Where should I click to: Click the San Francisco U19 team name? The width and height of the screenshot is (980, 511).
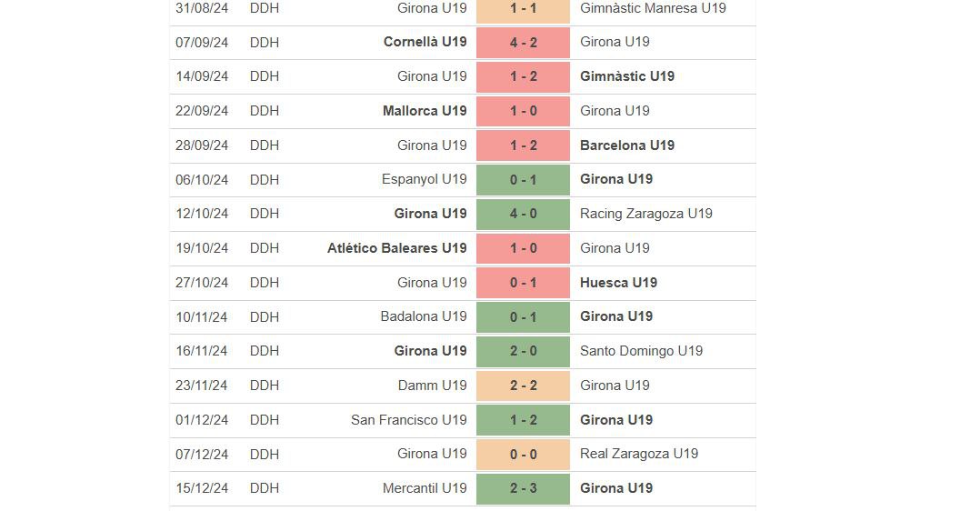(x=408, y=420)
